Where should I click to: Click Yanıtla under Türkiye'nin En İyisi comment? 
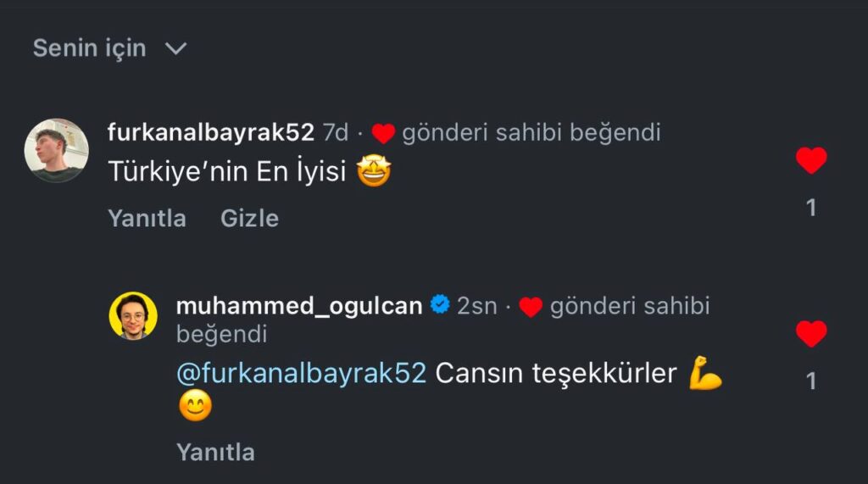pyautogui.click(x=147, y=218)
